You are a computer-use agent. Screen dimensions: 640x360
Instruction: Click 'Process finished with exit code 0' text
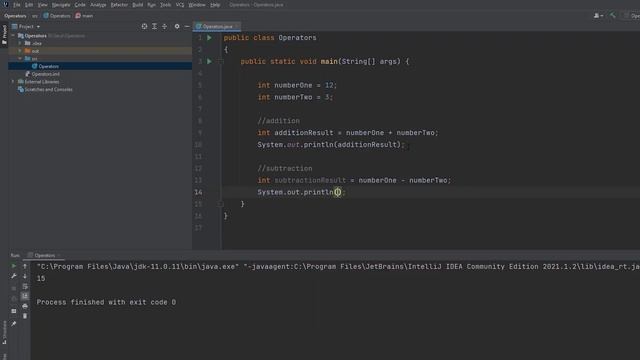pos(106,302)
